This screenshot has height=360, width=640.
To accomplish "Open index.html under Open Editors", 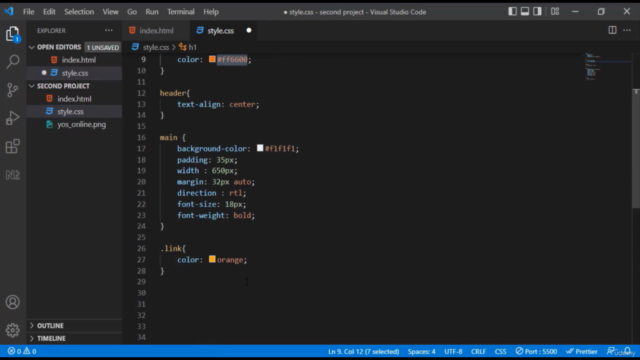I will pos(74,60).
